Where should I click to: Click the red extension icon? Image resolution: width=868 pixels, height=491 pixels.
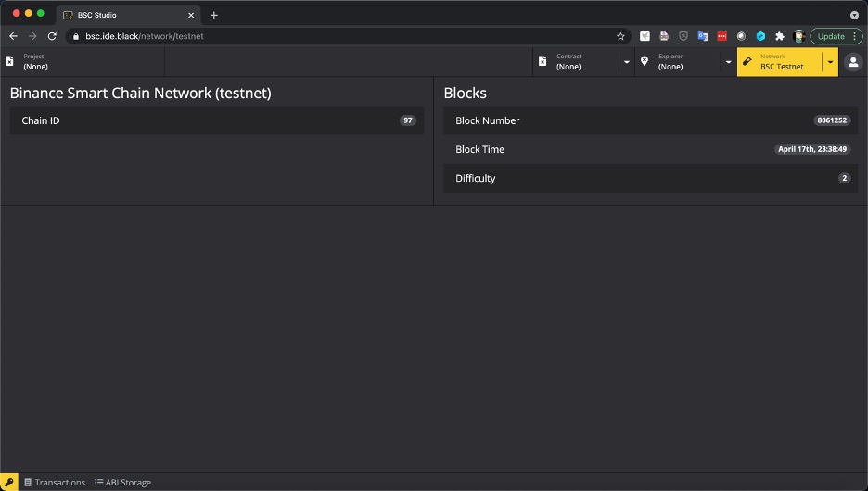[721, 36]
